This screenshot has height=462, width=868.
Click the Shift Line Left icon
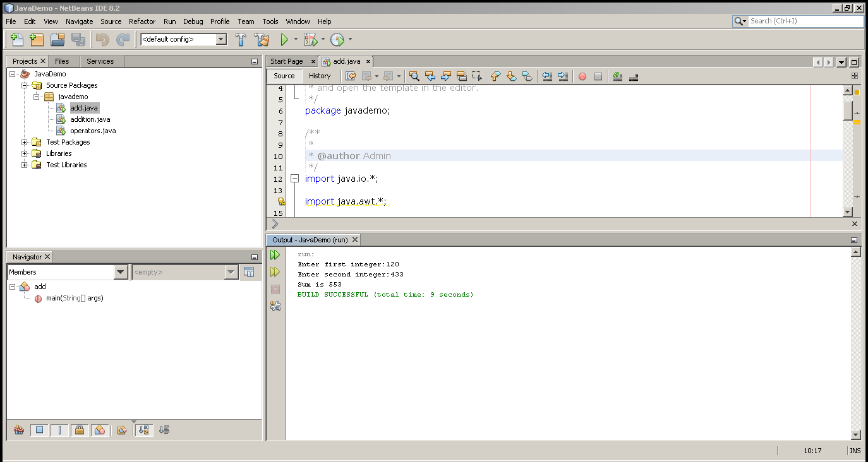547,76
